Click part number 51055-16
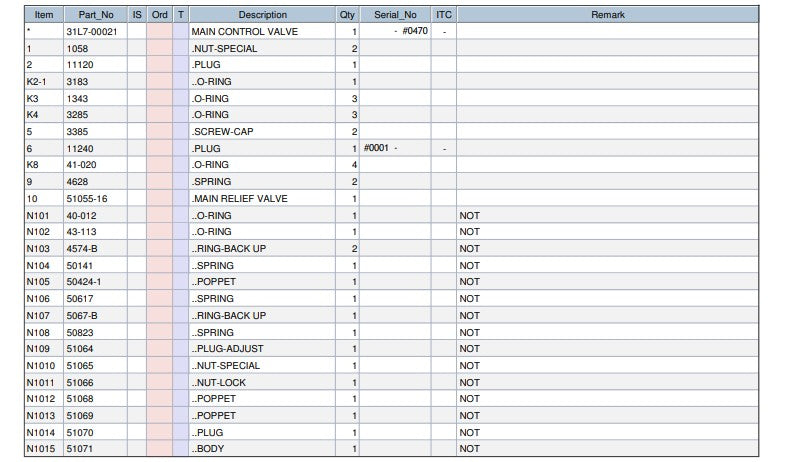The height and width of the screenshot is (462, 789). (87, 199)
